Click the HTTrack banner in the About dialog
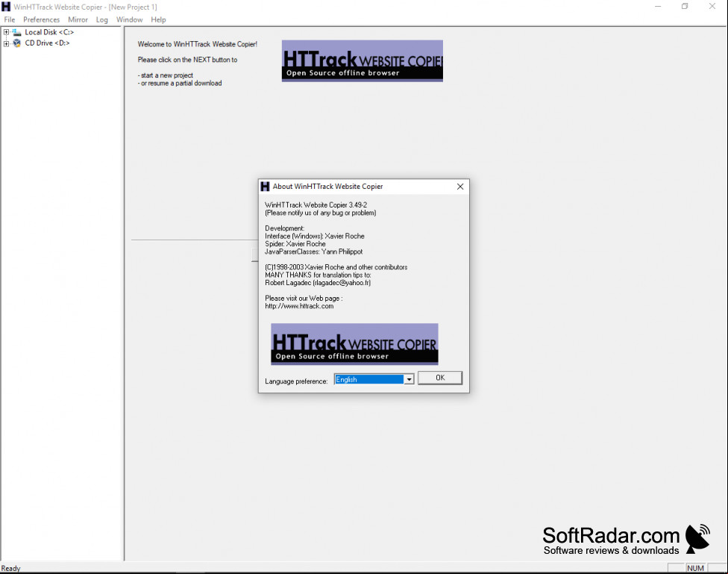The image size is (728, 574). tap(355, 344)
